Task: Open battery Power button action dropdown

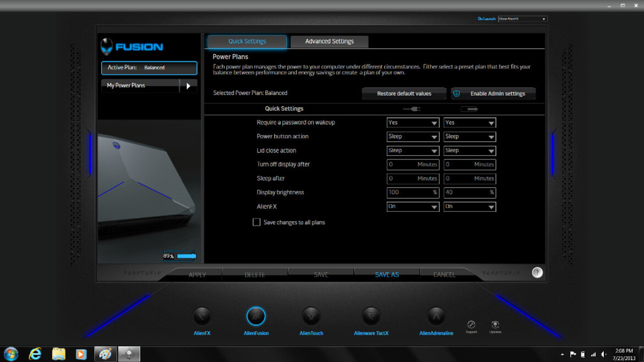Action: [x=470, y=136]
